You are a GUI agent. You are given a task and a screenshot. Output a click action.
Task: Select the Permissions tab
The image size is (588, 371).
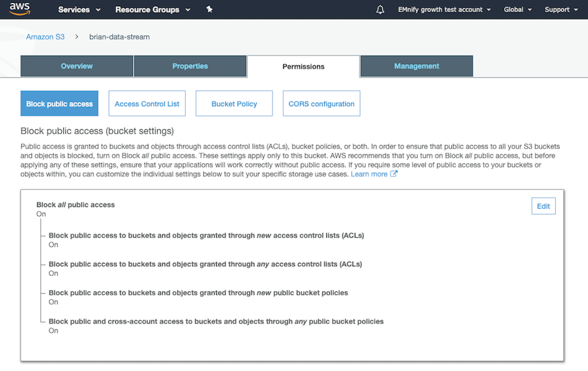[x=303, y=66]
